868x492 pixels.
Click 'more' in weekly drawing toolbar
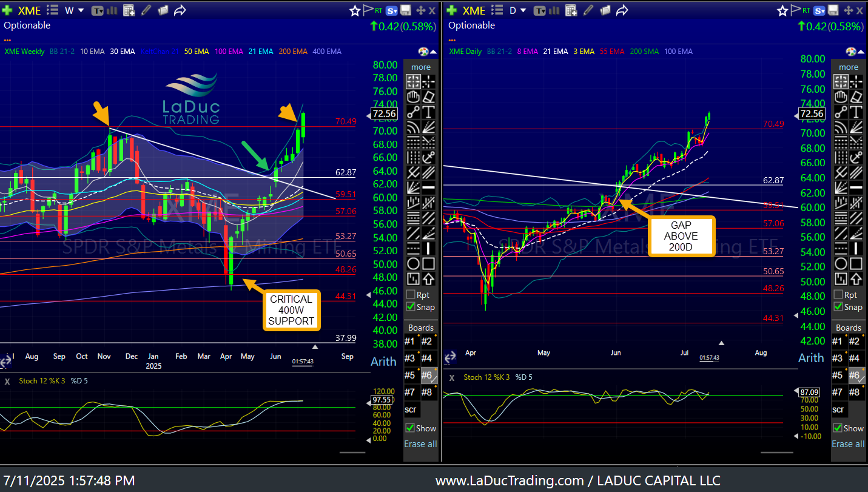point(421,67)
